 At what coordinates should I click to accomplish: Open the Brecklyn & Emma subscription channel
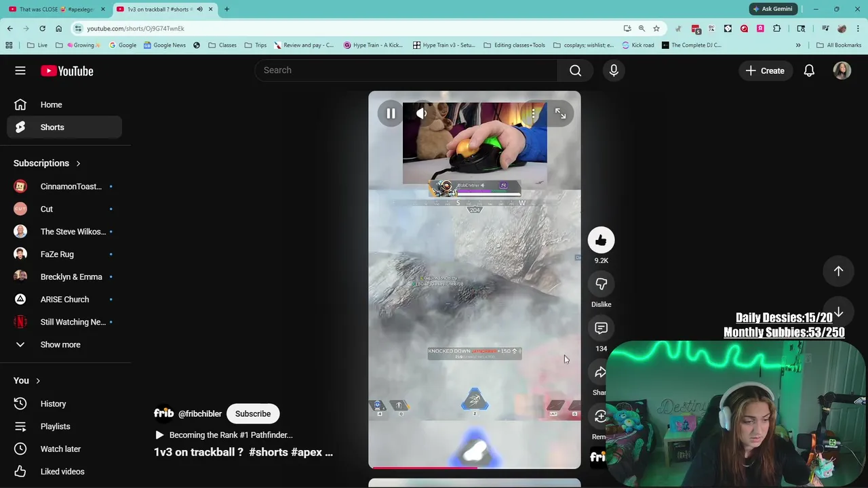coord(64,277)
